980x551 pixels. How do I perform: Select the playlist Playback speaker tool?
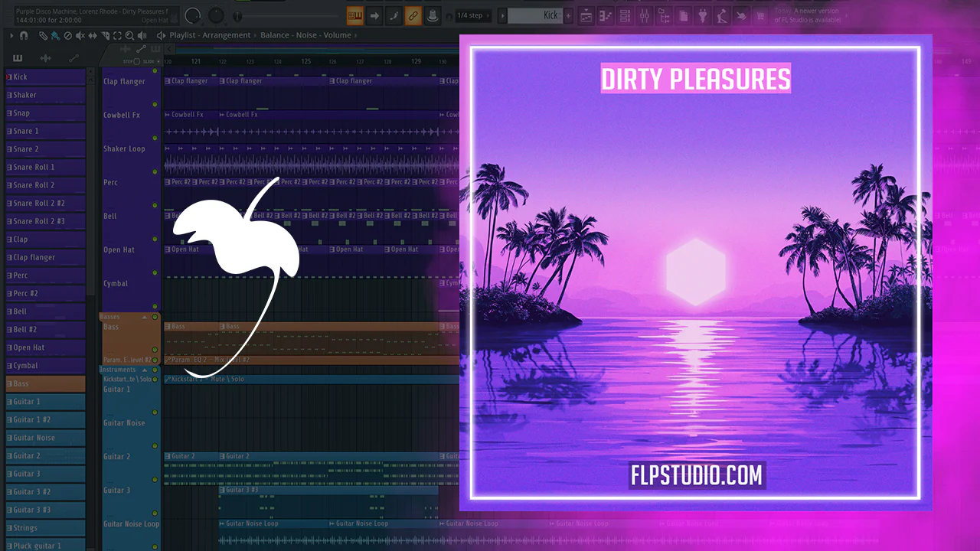click(x=142, y=35)
